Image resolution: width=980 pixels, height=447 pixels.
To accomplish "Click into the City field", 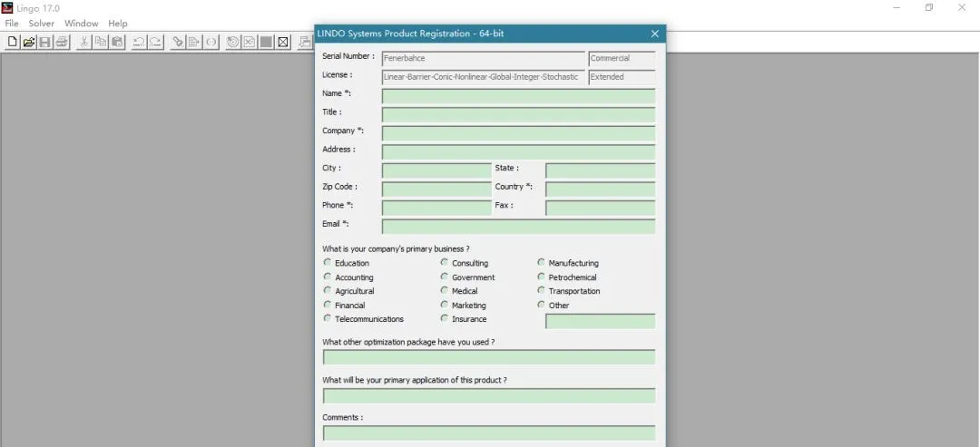I will coord(436,171).
